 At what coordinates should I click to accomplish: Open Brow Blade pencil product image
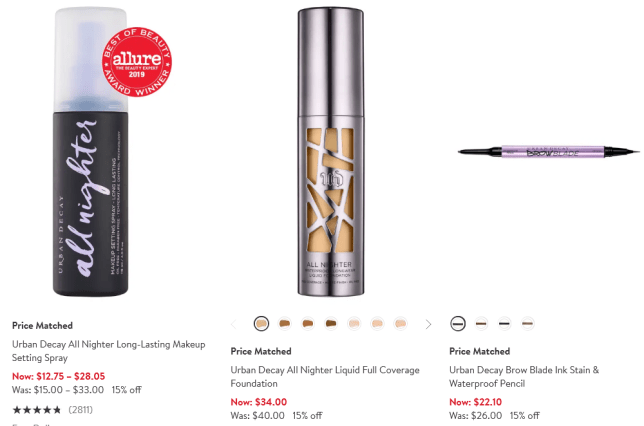click(549, 152)
